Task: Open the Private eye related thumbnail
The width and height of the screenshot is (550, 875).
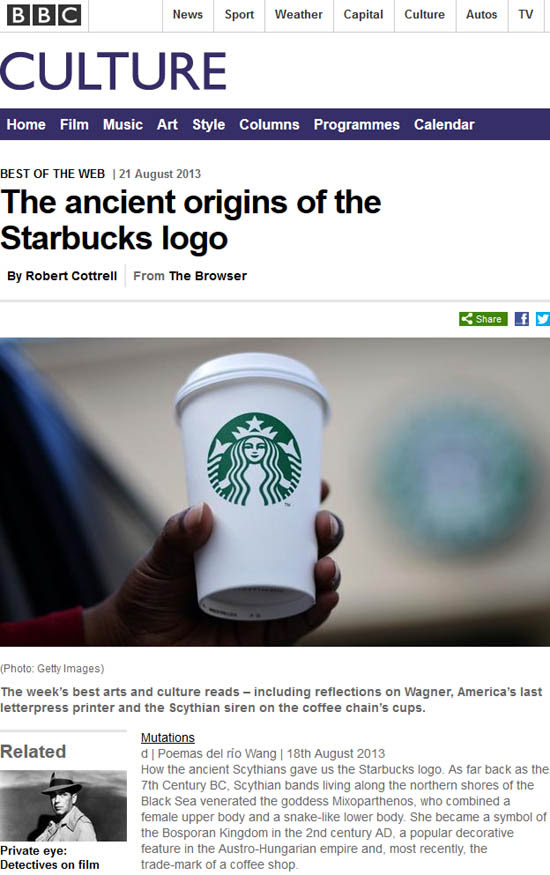Action: pyautogui.click(x=63, y=805)
